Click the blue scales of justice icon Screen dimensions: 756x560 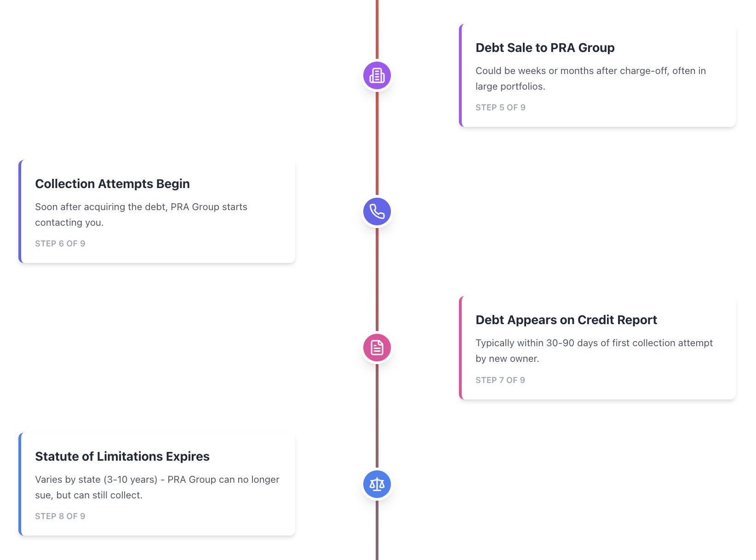(x=377, y=484)
